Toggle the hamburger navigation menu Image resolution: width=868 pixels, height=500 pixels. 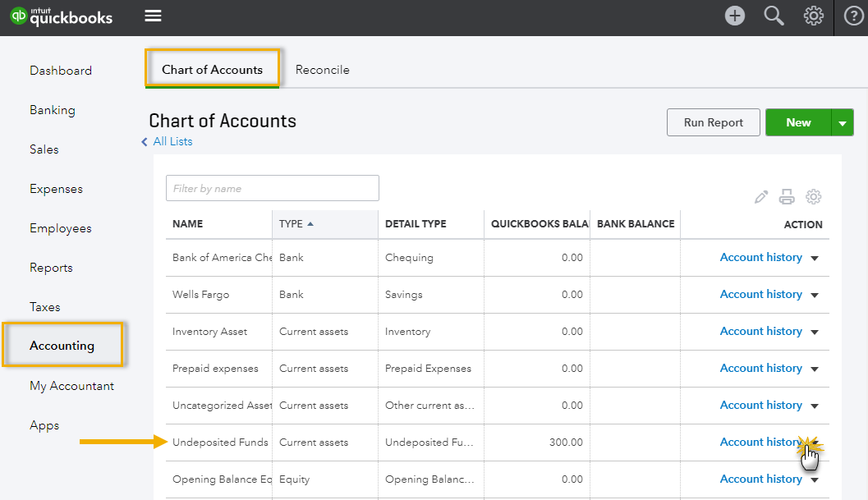[x=153, y=16]
